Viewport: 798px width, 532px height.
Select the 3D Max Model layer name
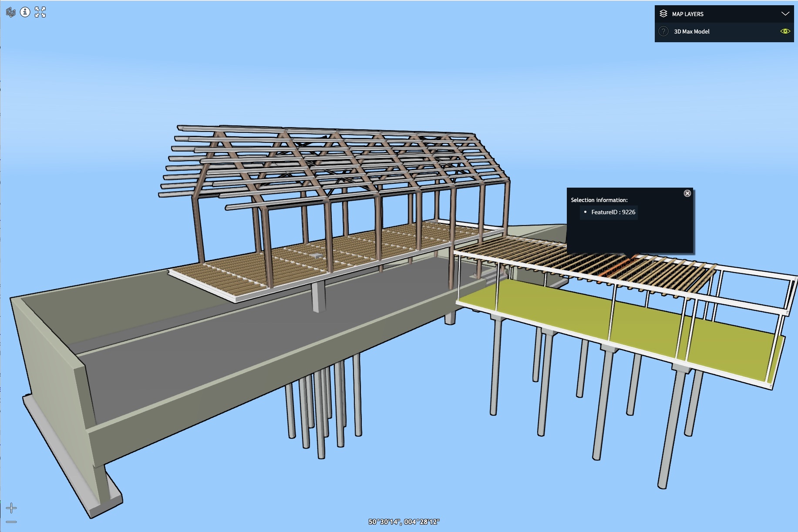pyautogui.click(x=691, y=31)
